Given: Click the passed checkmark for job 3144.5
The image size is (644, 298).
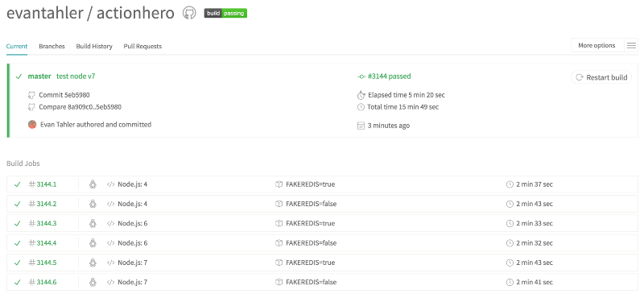Looking at the screenshot, I should (17, 263).
